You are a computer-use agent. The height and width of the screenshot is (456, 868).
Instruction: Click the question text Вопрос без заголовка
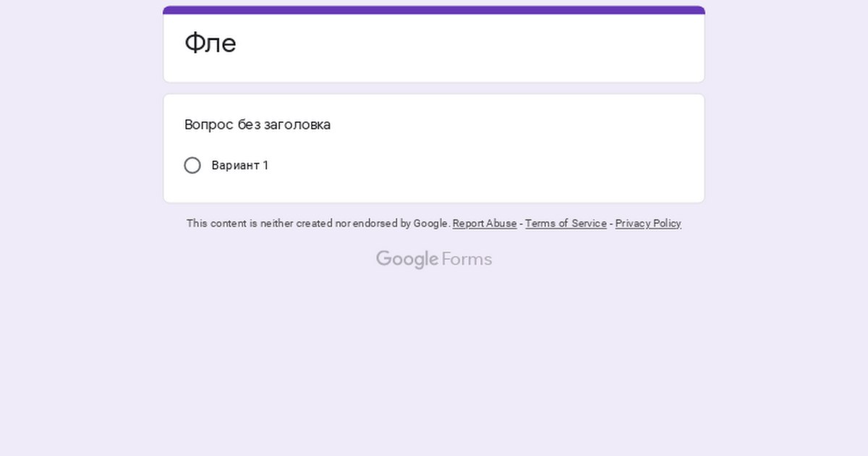click(258, 124)
